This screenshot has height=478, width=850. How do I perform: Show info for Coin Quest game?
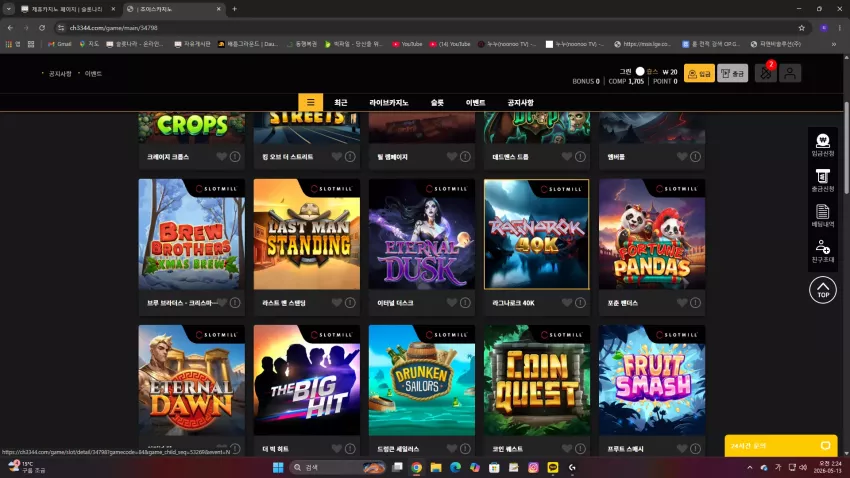point(580,449)
